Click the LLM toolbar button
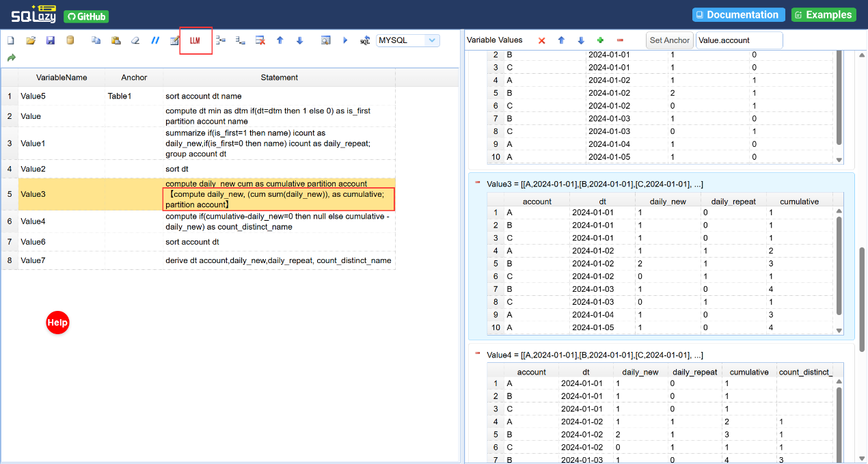This screenshot has width=868, height=464. click(195, 40)
